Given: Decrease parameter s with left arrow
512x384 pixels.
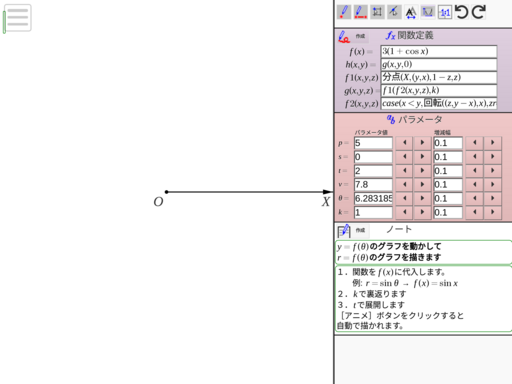Looking at the screenshot, I should (404, 157).
